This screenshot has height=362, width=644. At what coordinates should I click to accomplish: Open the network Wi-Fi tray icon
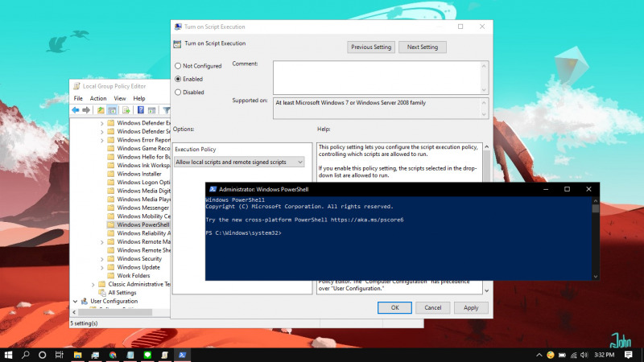click(574, 355)
